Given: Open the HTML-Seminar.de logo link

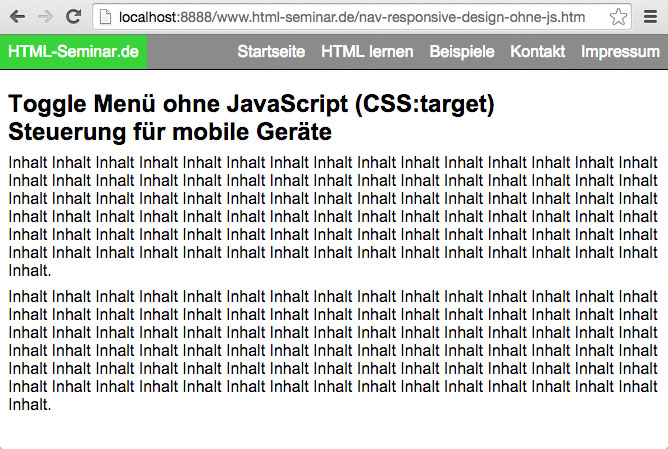Looking at the screenshot, I should click(x=73, y=52).
